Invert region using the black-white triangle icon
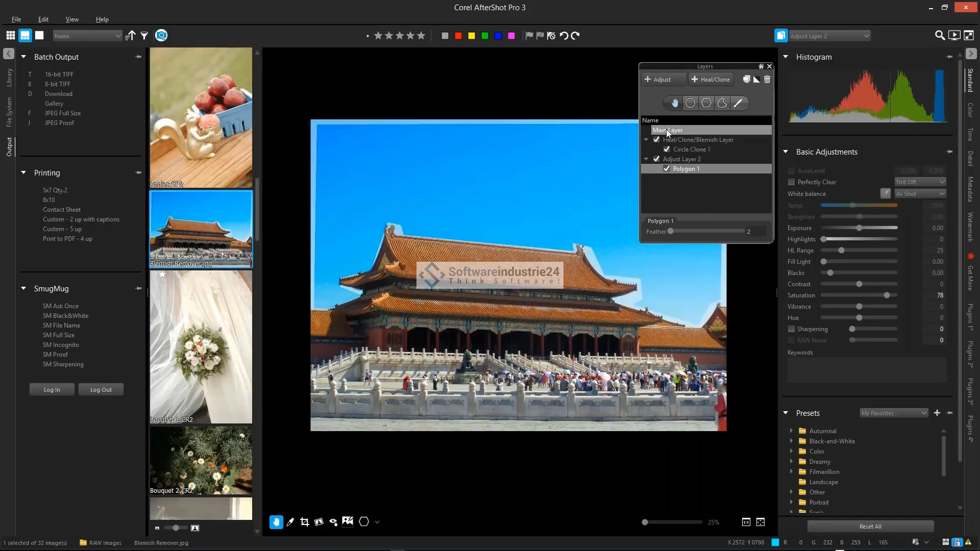 (x=756, y=79)
